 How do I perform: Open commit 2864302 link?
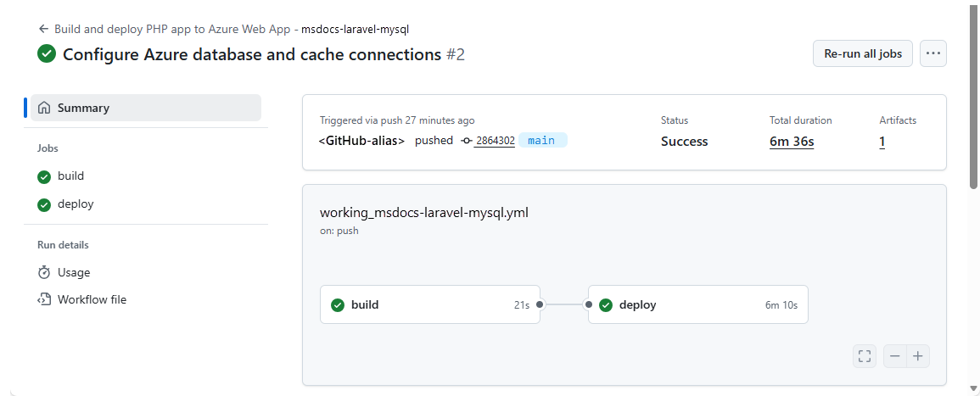[495, 141]
